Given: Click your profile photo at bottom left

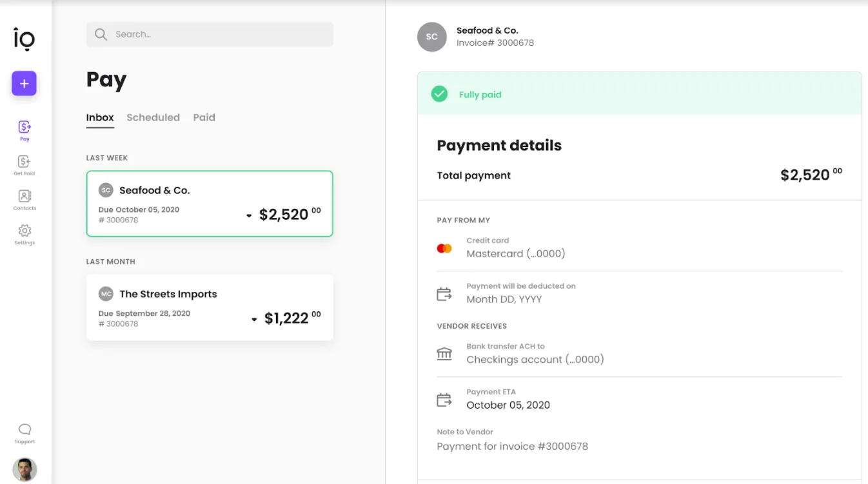Looking at the screenshot, I should (x=25, y=469).
